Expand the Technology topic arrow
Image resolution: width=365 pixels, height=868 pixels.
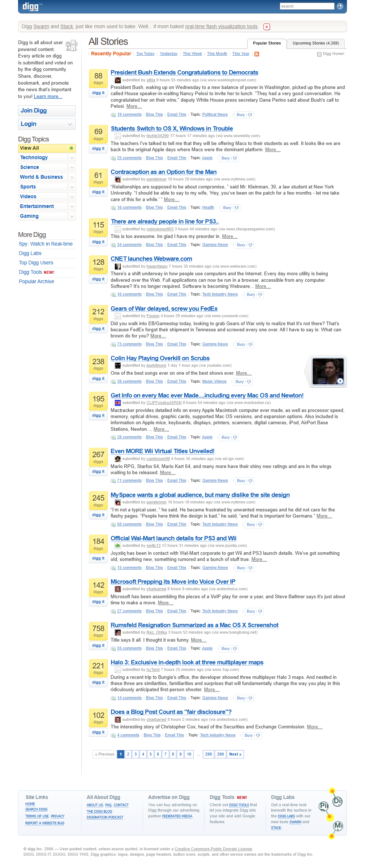click(72, 158)
